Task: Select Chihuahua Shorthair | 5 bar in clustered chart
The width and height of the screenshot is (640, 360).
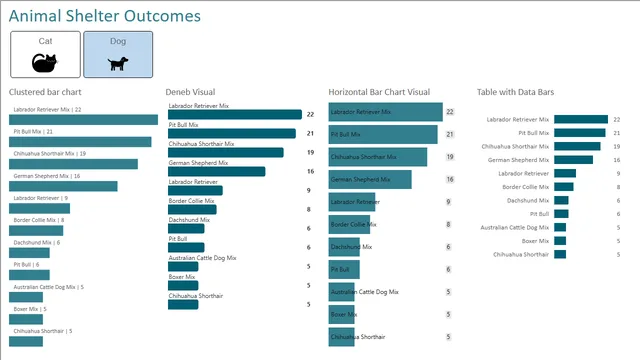Action: coord(26,341)
